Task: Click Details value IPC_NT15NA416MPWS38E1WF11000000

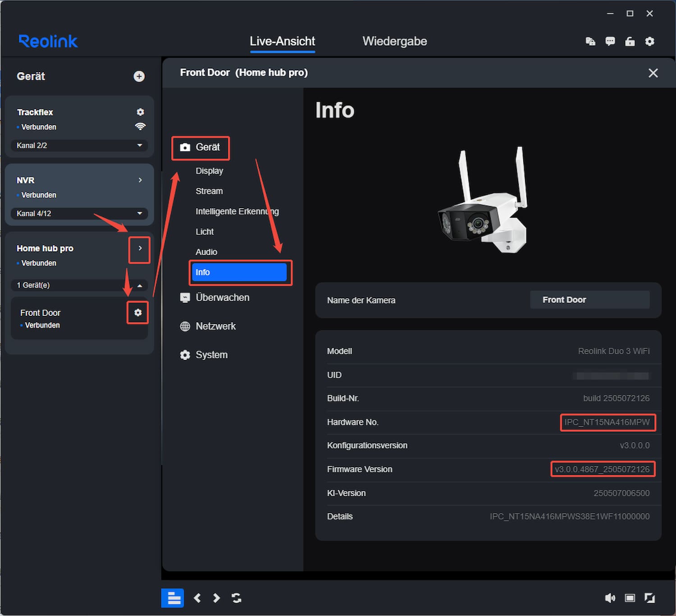Action: point(570,516)
